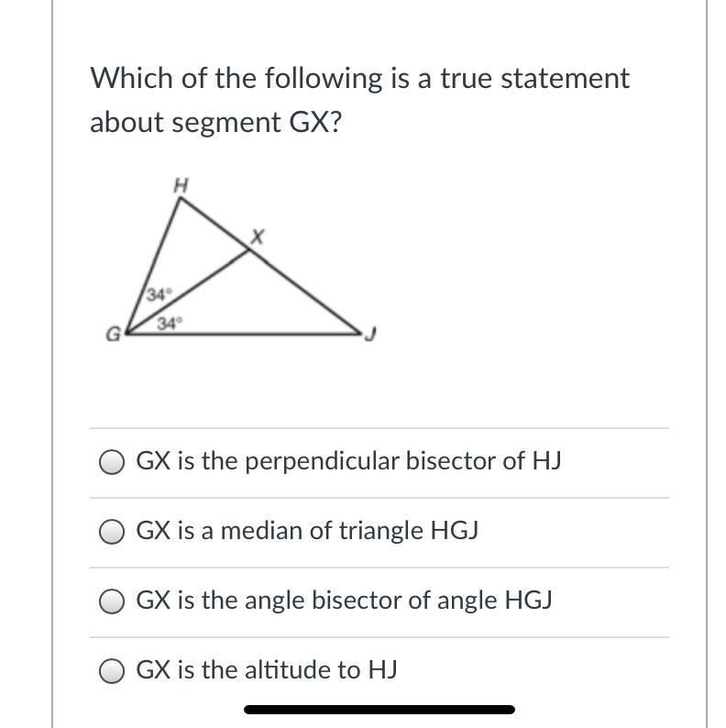This screenshot has height=728, width=726.
Task: Click vertex label H on the diagram
Action: (181, 186)
